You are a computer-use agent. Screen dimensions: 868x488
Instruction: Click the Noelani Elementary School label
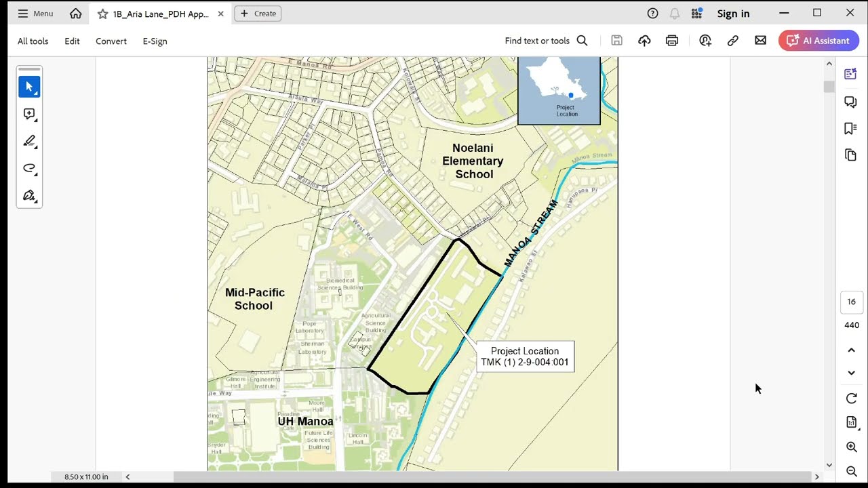click(x=473, y=161)
